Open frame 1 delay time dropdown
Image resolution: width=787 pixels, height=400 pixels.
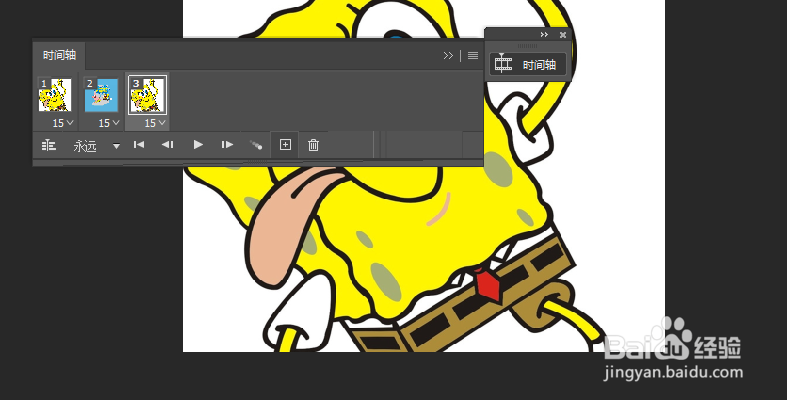click(63, 123)
